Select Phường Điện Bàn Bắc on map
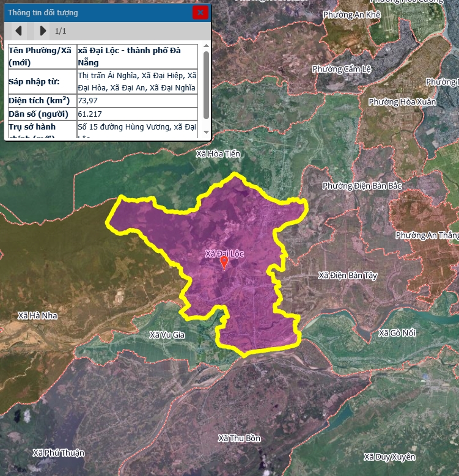459x476 pixels. tap(362, 186)
